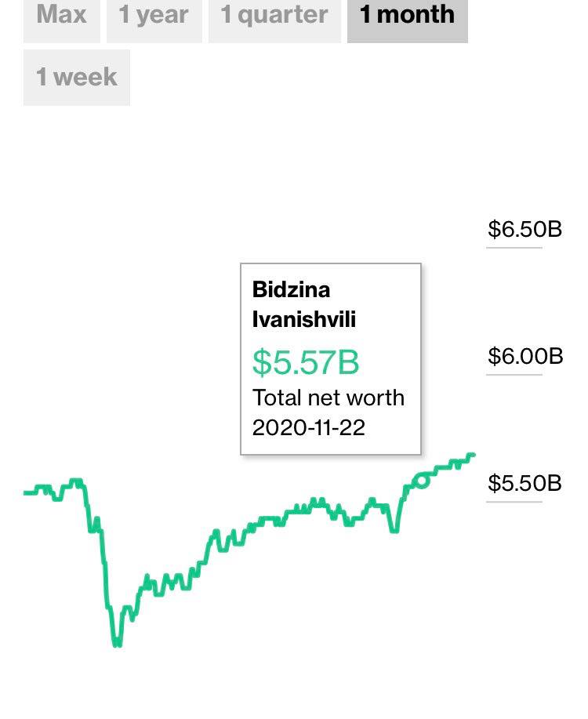This screenshot has height=719, width=588.
Task: Click the gray tick line under $5.50B
Action: 514,502
